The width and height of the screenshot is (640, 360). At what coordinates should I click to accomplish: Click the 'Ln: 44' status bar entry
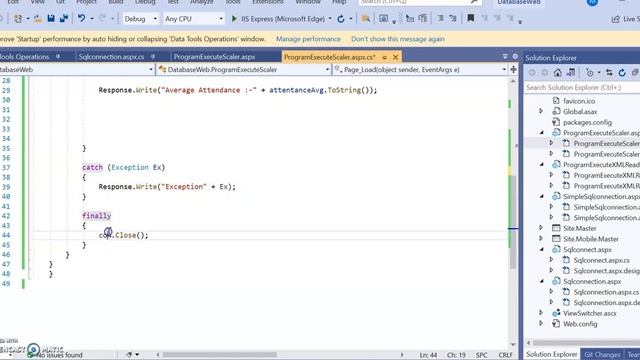[x=428, y=355]
